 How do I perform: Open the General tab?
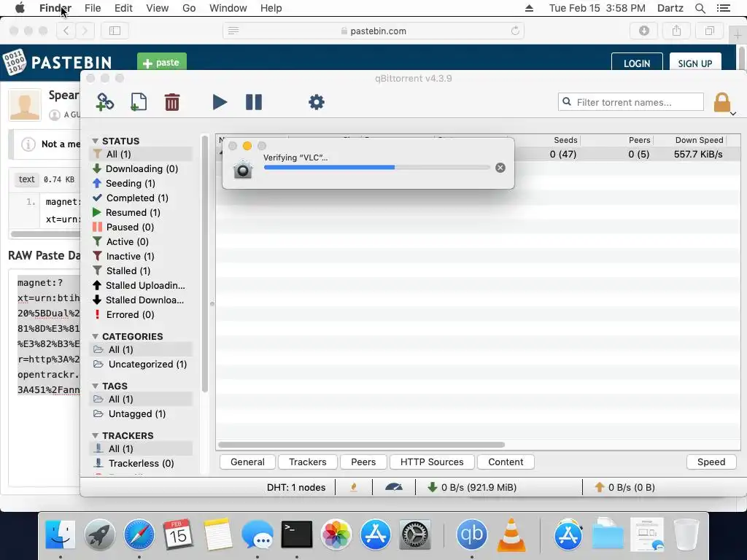pos(247,462)
